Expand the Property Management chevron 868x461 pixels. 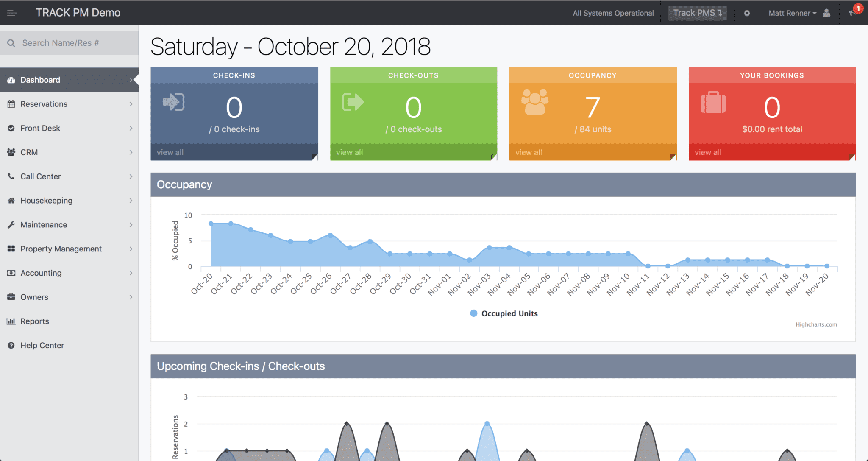pos(131,249)
